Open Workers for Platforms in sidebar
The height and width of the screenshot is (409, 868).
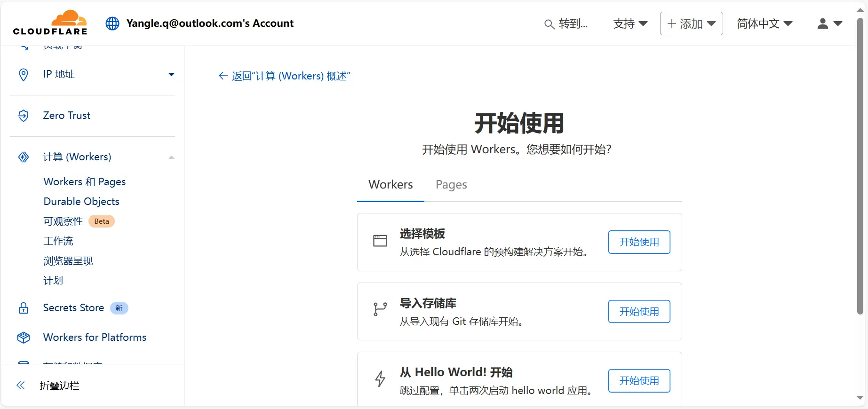click(x=95, y=338)
